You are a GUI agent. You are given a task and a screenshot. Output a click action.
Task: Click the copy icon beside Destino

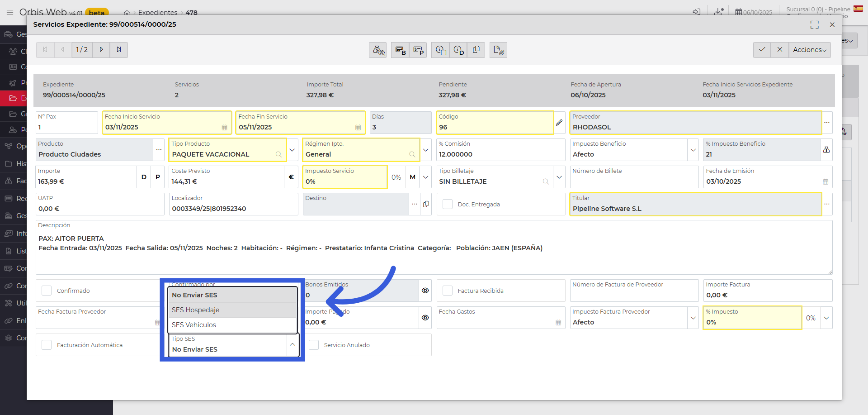point(426,204)
